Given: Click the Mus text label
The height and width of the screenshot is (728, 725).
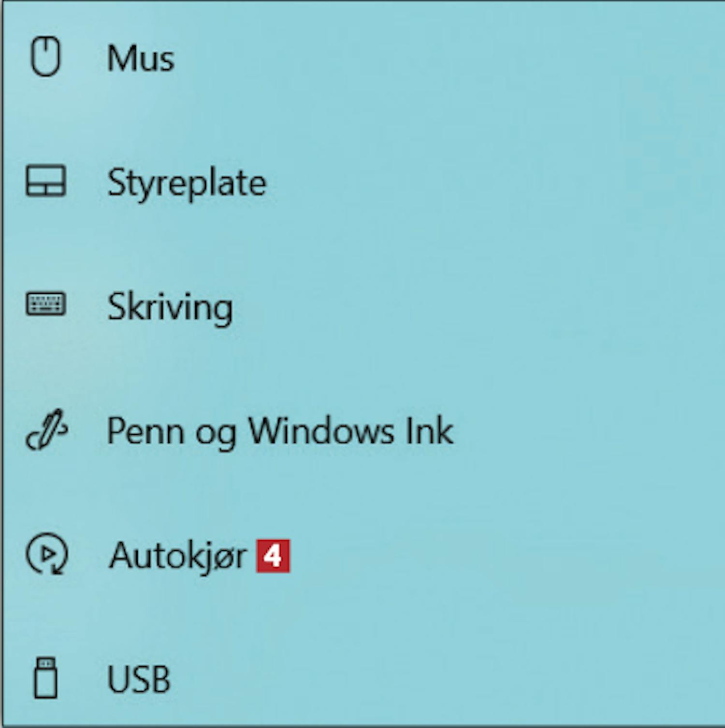Looking at the screenshot, I should [141, 58].
